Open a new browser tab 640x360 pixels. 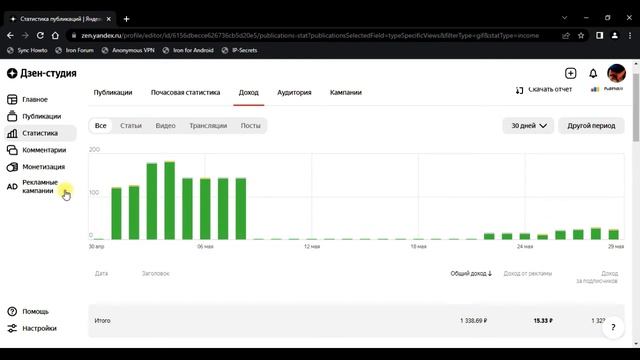pyautogui.click(x=127, y=19)
